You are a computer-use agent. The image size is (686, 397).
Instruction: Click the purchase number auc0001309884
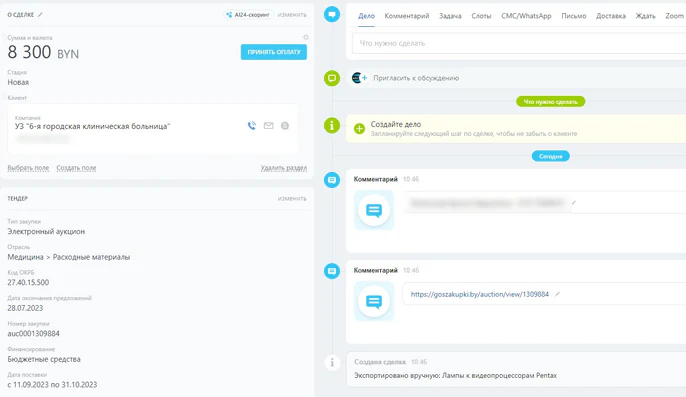tap(33, 334)
